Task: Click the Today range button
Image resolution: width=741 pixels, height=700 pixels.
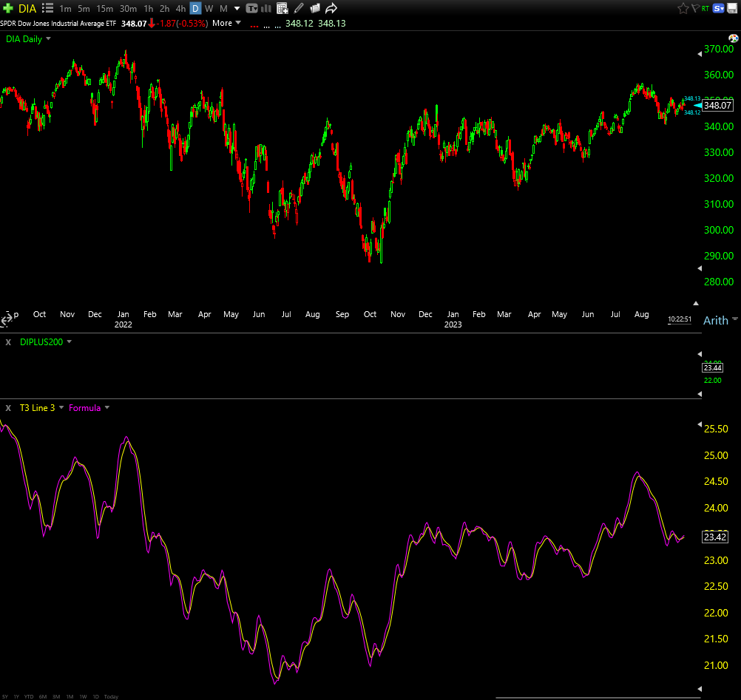Action: (111, 696)
